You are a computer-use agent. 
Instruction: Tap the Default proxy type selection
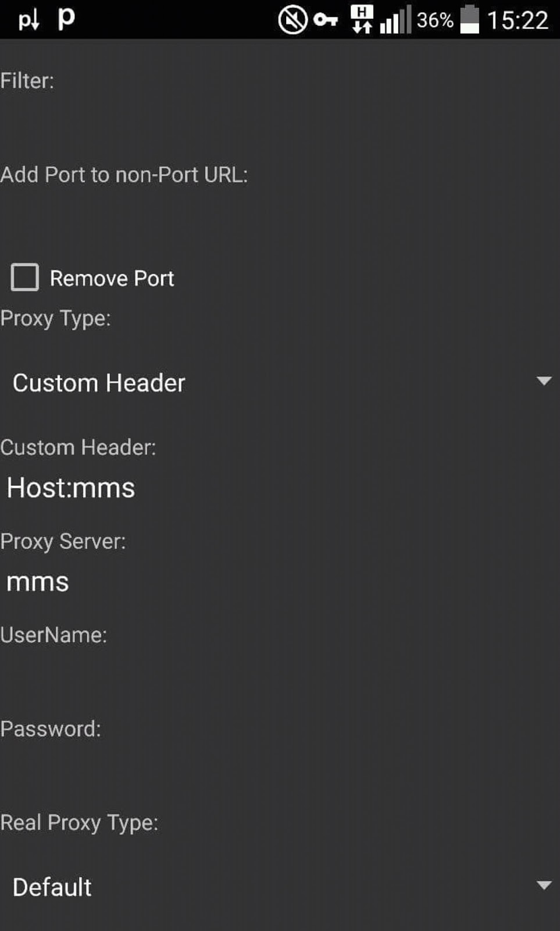(x=52, y=887)
